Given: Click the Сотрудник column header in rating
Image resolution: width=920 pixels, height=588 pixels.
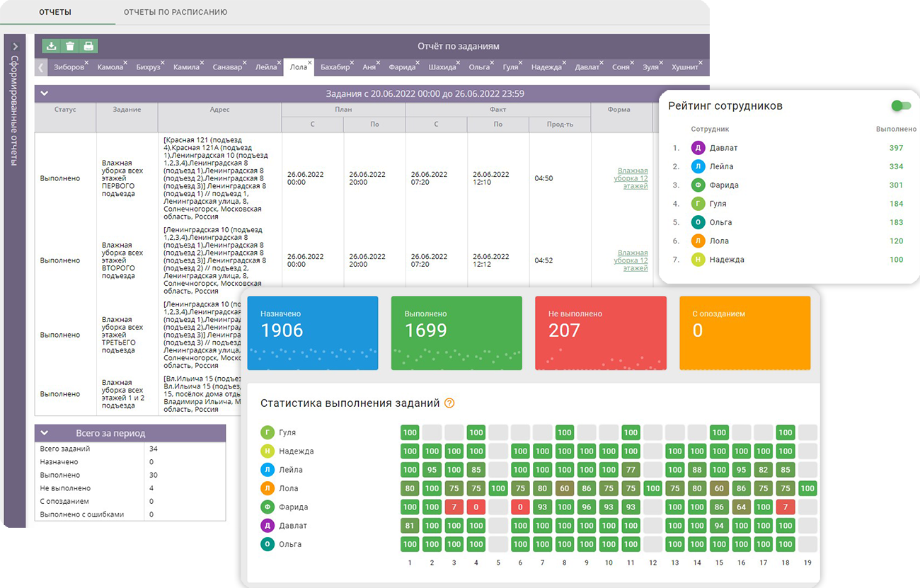Looking at the screenshot, I should pos(710,129).
